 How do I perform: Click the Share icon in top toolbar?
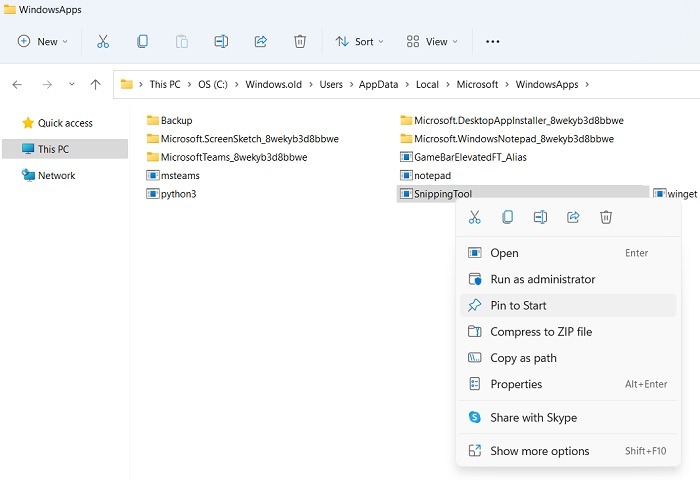(261, 42)
